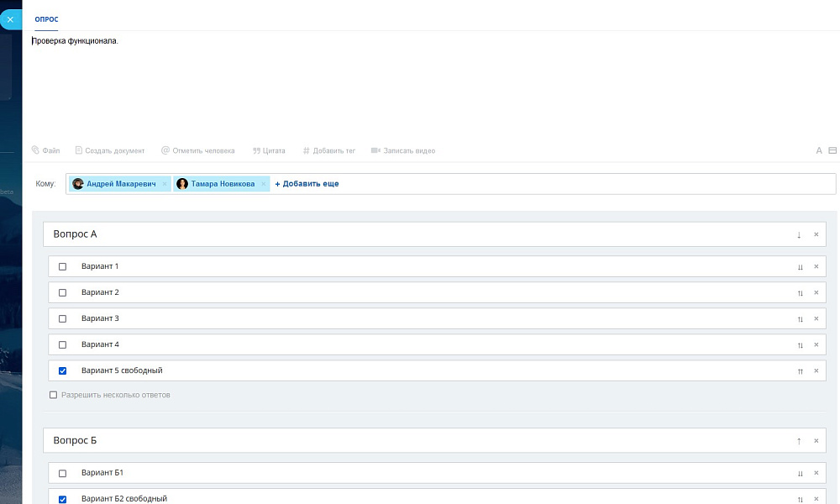
Task: Delete the Вариант 3 answer option
Action: coord(816,319)
